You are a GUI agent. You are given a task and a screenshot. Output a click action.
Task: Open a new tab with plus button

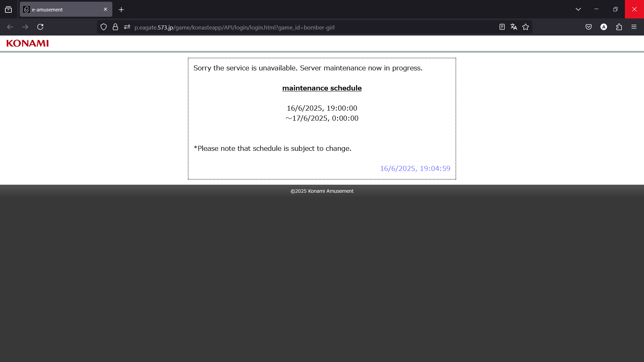121,10
